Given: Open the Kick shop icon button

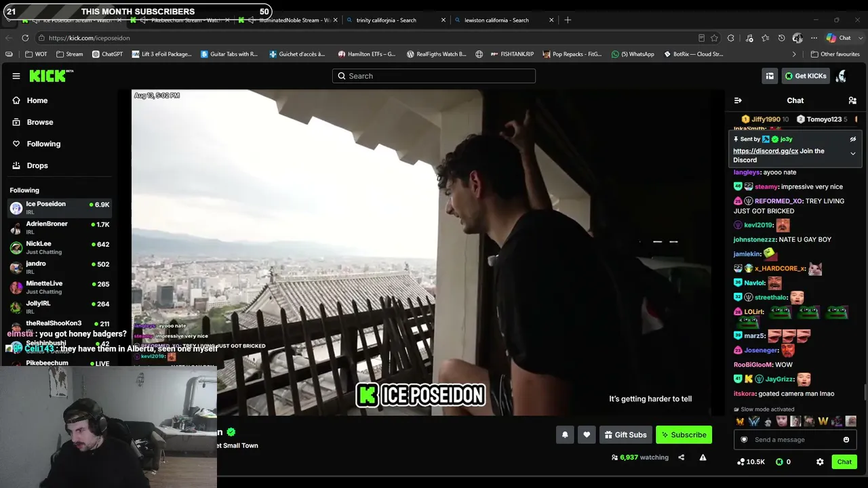Looking at the screenshot, I should (770, 76).
